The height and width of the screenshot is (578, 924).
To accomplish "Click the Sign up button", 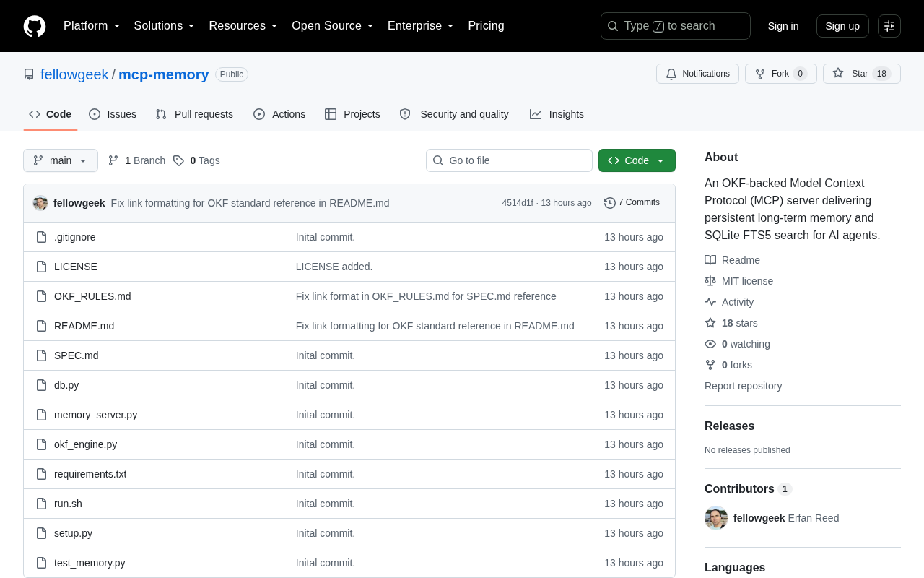I will coord(842,26).
